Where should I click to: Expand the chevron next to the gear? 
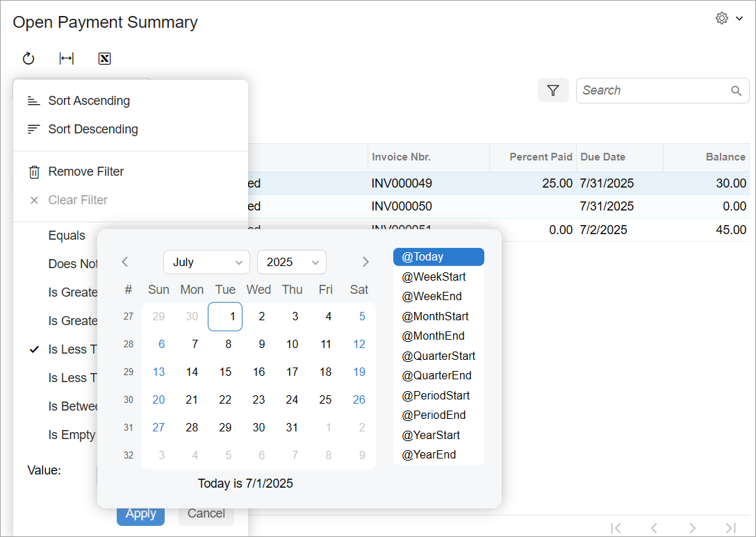coord(739,18)
